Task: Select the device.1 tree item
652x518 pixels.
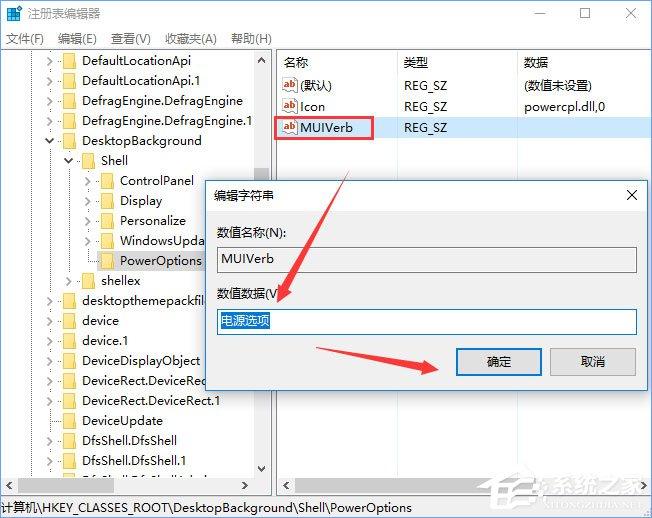Action: tap(105, 341)
